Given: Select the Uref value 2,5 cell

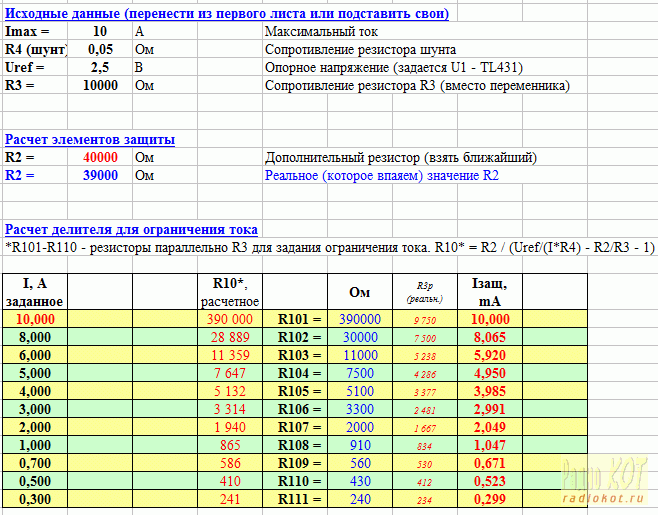Looking at the screenshot, I should (x=100, y=67).
